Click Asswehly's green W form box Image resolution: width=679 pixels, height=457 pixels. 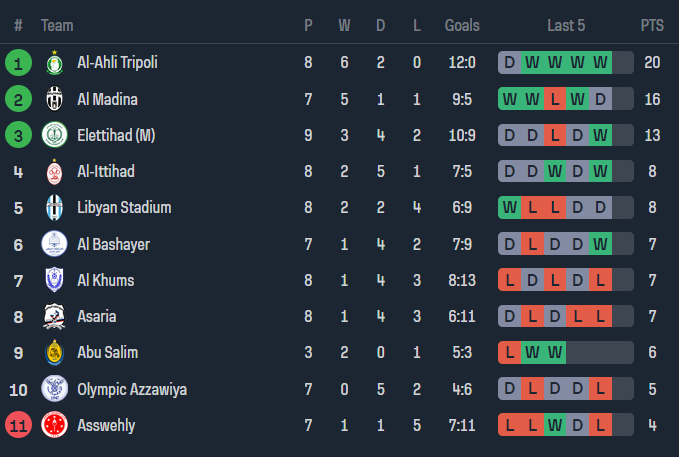tap(555, 425)
